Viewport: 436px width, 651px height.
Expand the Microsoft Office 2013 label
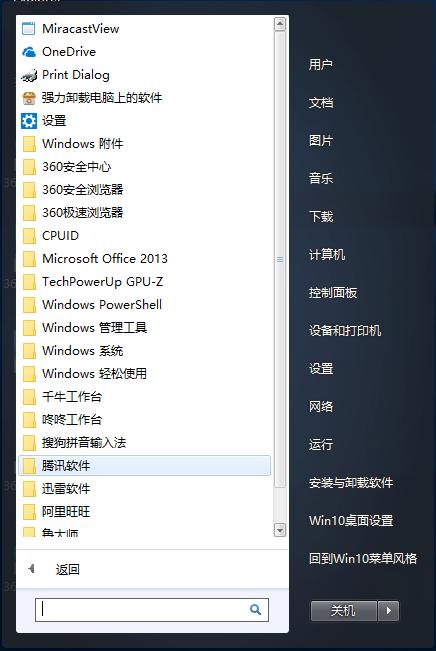pyautogui.click(x=105, y=259)
